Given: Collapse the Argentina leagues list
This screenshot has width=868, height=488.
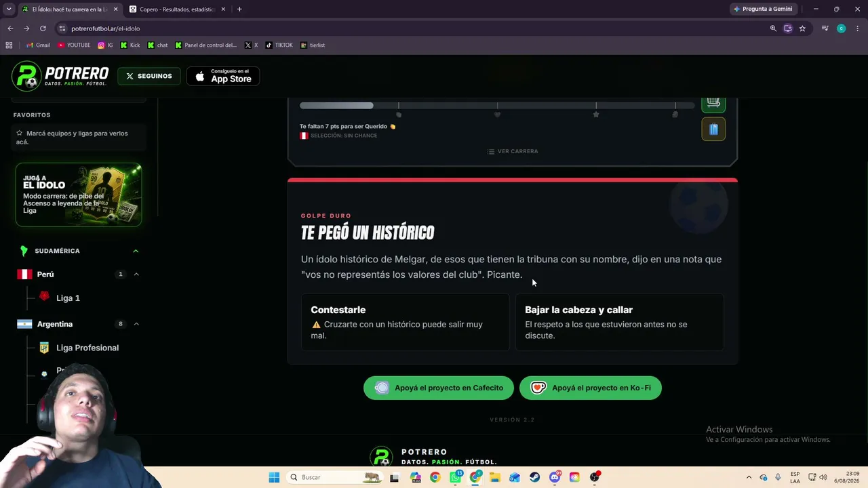Looking at the screenshot, I should (136, 324).
